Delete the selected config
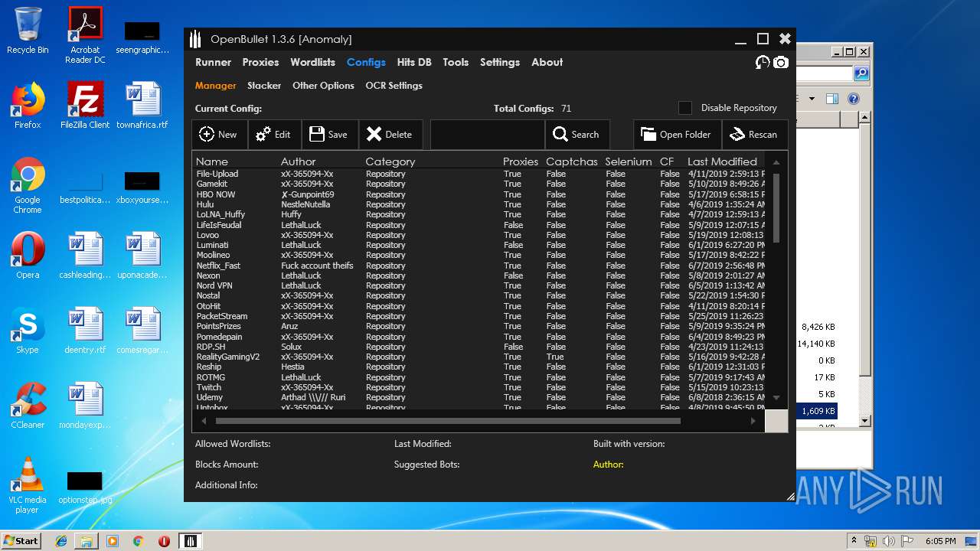 tap(390, 134)
